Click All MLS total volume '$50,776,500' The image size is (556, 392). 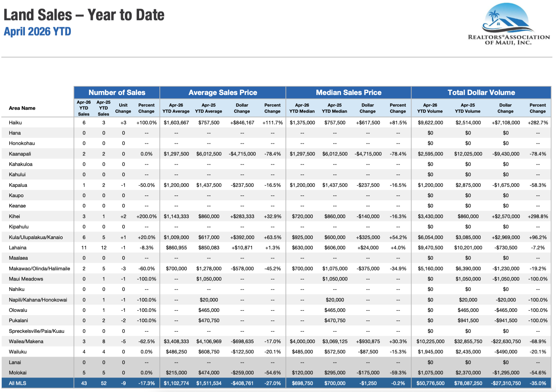430,383
